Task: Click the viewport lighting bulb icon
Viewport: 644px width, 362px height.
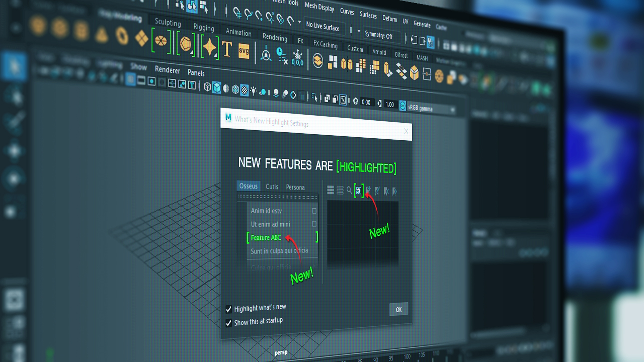Action: coord(254,90)
